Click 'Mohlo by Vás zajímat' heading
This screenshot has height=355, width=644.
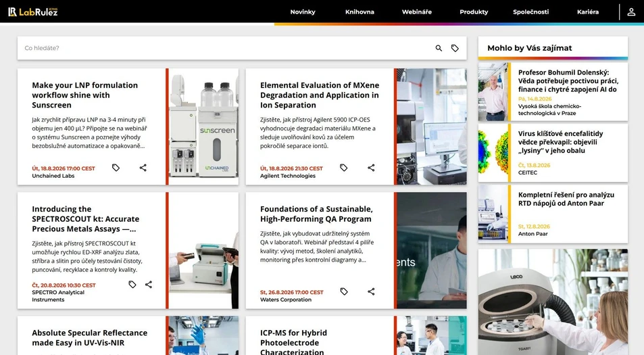[529, 48]
